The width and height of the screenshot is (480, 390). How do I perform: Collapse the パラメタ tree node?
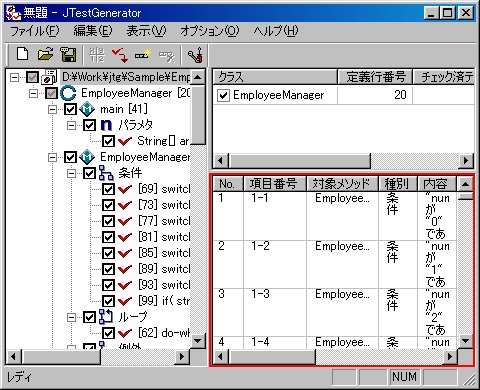coord(71,125)
